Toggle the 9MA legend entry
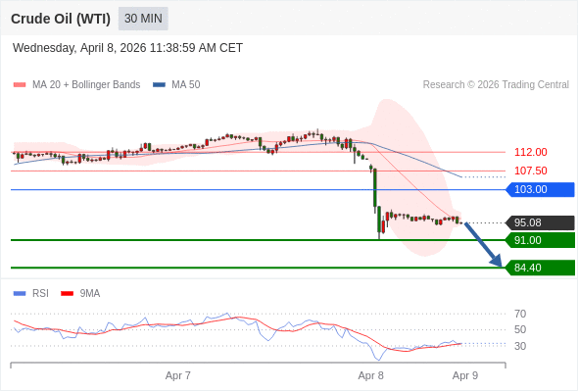This screenshot has height=392, width=578. click(80, 294)
